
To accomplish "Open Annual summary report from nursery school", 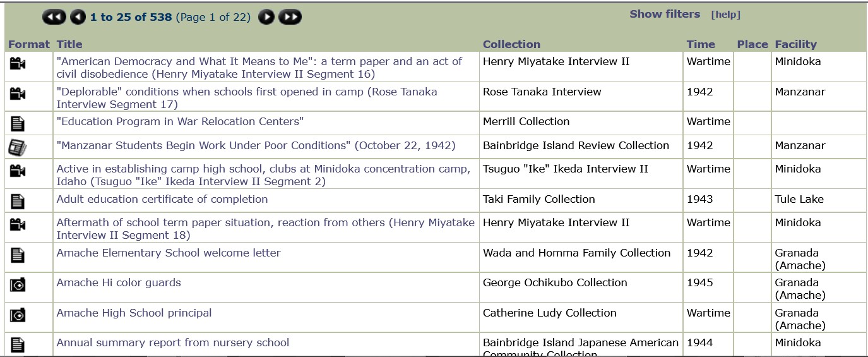I will coord(173,342).
